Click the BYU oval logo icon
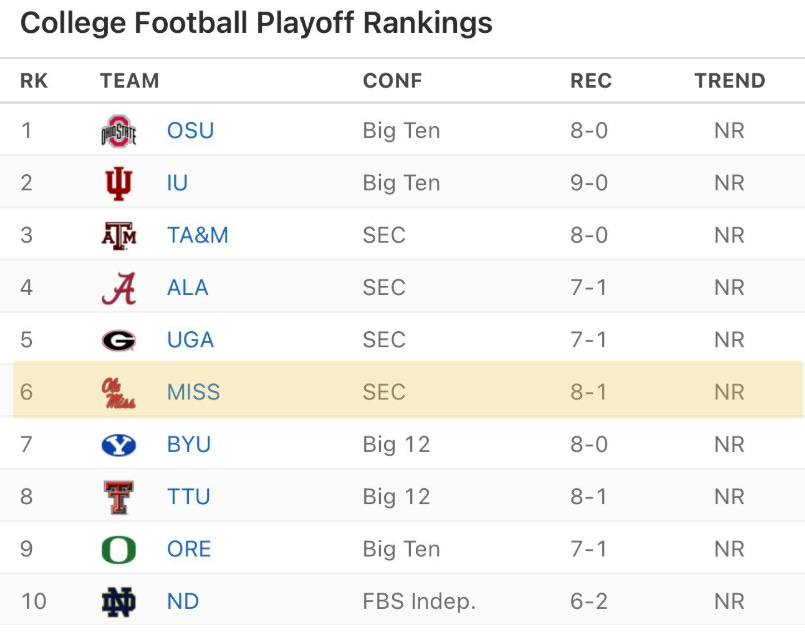 (119, 444)
